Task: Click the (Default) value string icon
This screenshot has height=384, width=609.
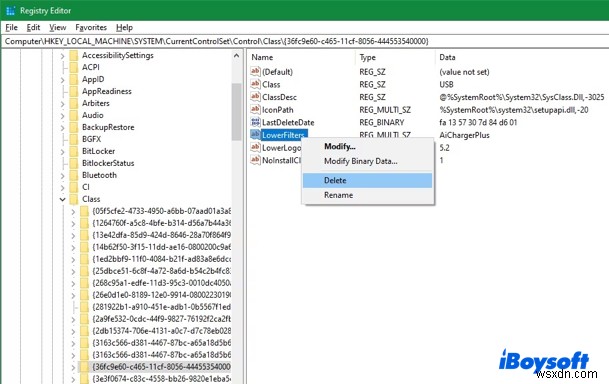Action: click(x=255, y=71)
